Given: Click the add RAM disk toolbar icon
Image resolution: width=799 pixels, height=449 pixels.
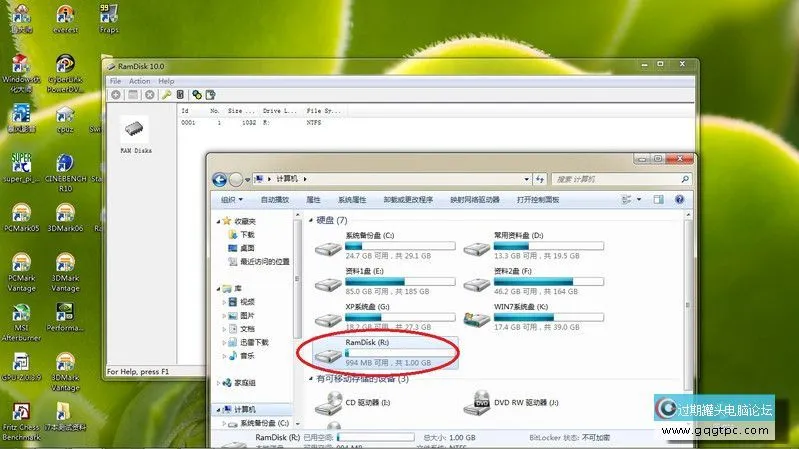Looking at the screenshot, I should click(x=116, y=95).
